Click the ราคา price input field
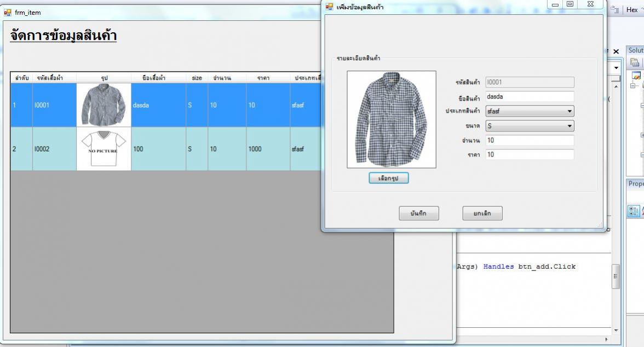Screen dimensions: 644x347 pyautogui.click(x=529, y=155)
